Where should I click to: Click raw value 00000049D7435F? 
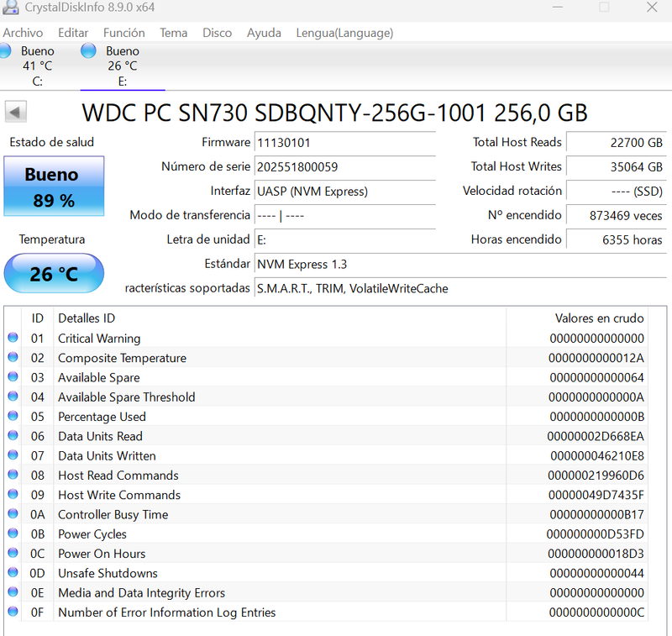(596, 495)
